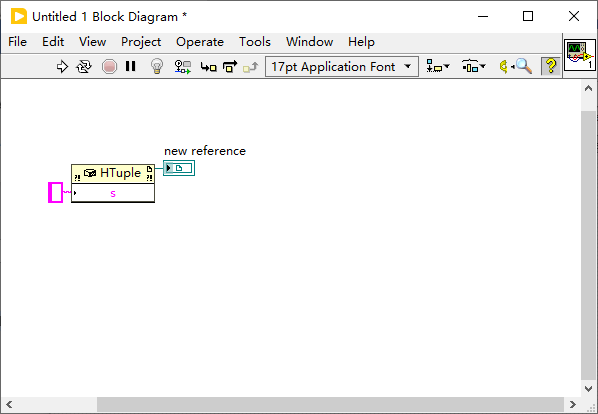The width and height of the screenshot is (598, 414).
Task: Click the Step Out button
Action: click(251, 67)
